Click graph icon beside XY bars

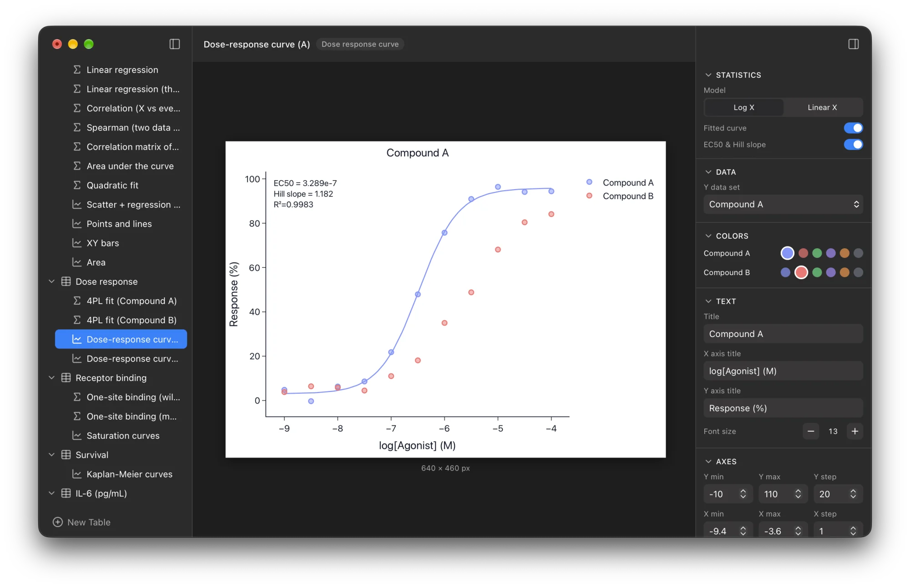pyautogui.click(x=77, y=243)
